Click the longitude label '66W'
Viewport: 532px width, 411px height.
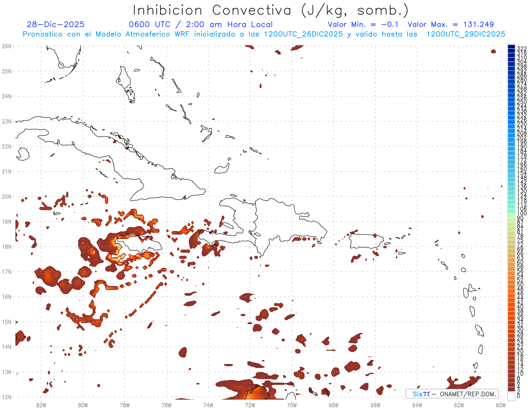click(x=375, y=405)
